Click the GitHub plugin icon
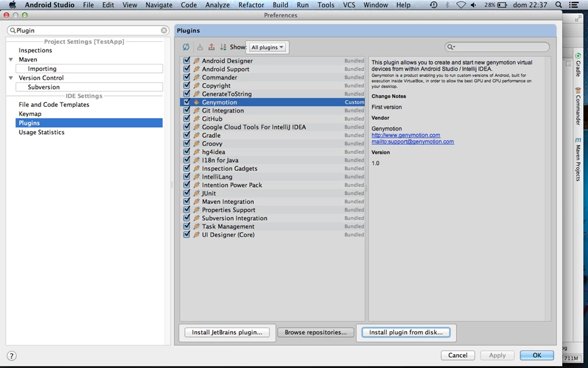This screenshot has width=588, height=368. point(196,118)
